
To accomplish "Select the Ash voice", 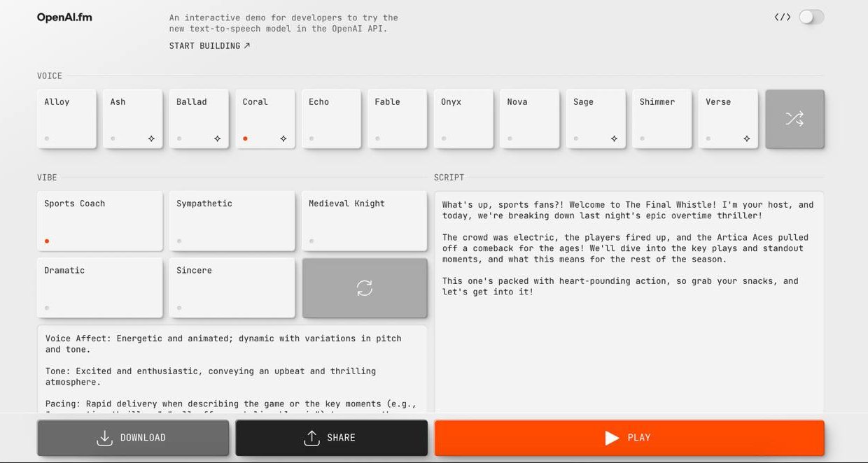I will (132, 119).
